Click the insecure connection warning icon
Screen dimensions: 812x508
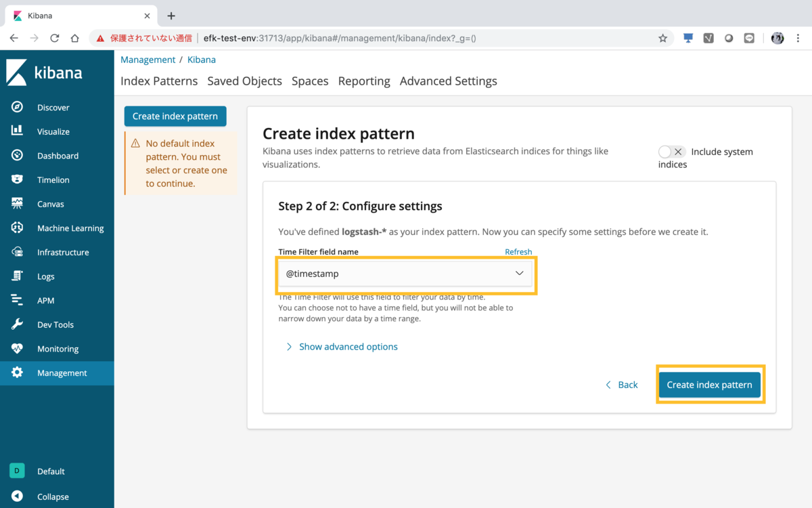tap(100, 39)
